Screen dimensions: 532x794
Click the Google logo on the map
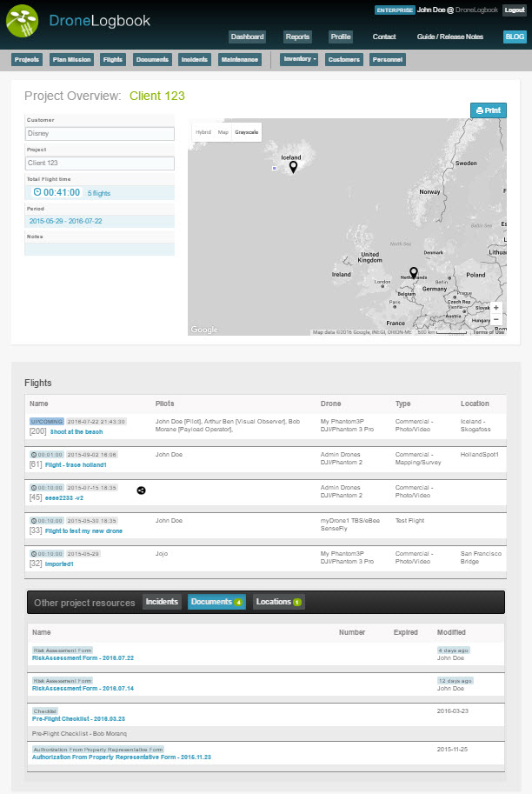pos(204,329)
